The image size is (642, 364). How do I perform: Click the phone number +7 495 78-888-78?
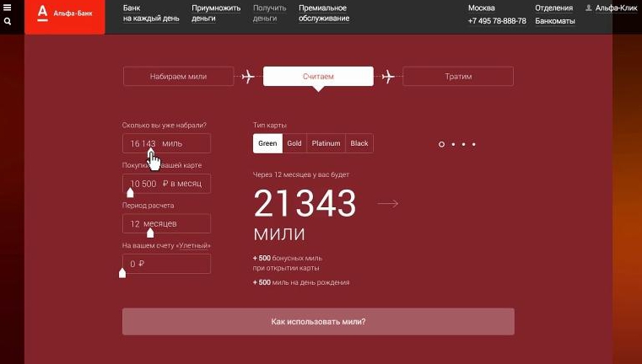(x=497, y=21)
